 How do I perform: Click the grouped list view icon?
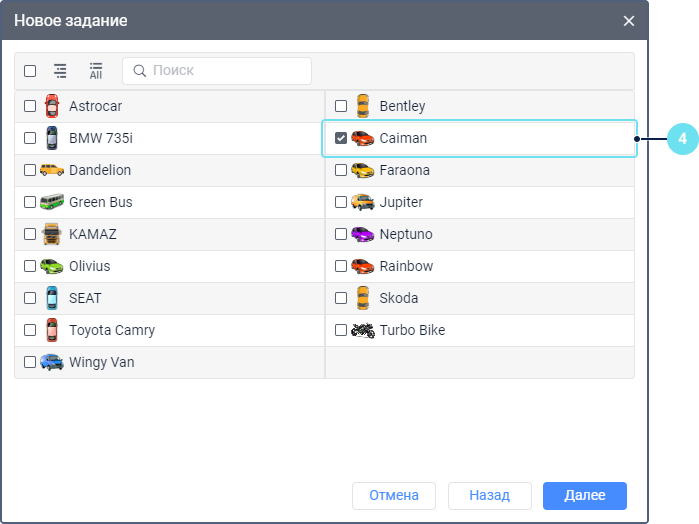(60, 71)
